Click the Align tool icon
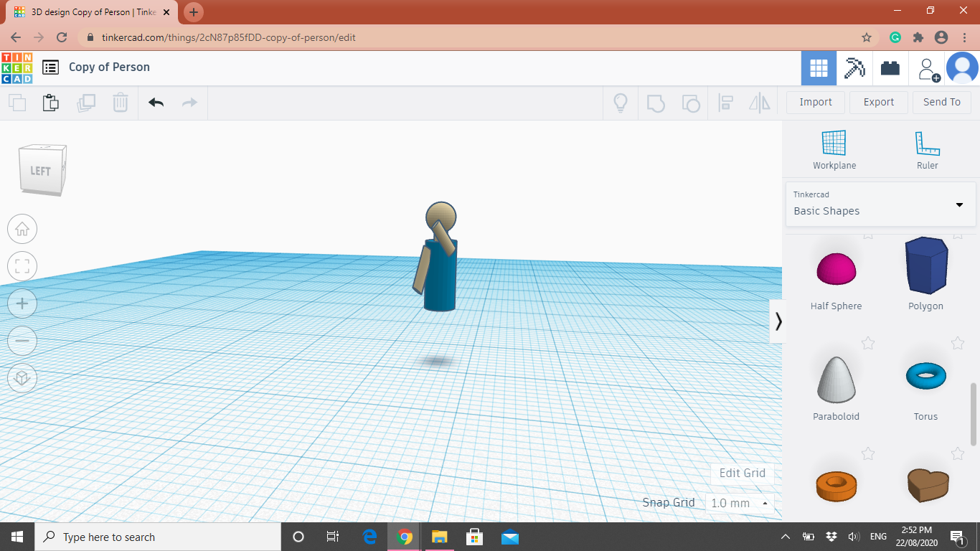 click(725, 103)
